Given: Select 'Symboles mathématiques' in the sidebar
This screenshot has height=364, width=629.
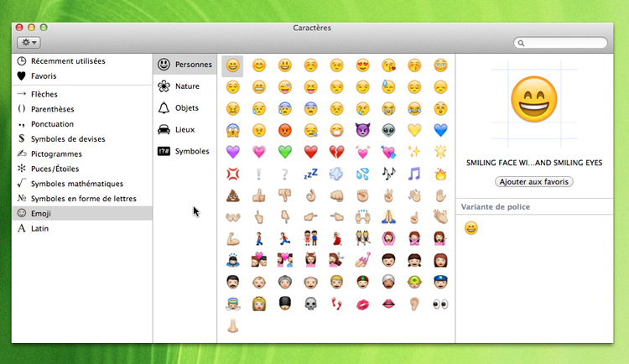Looking at the screenshot, I should click(76, 184).
